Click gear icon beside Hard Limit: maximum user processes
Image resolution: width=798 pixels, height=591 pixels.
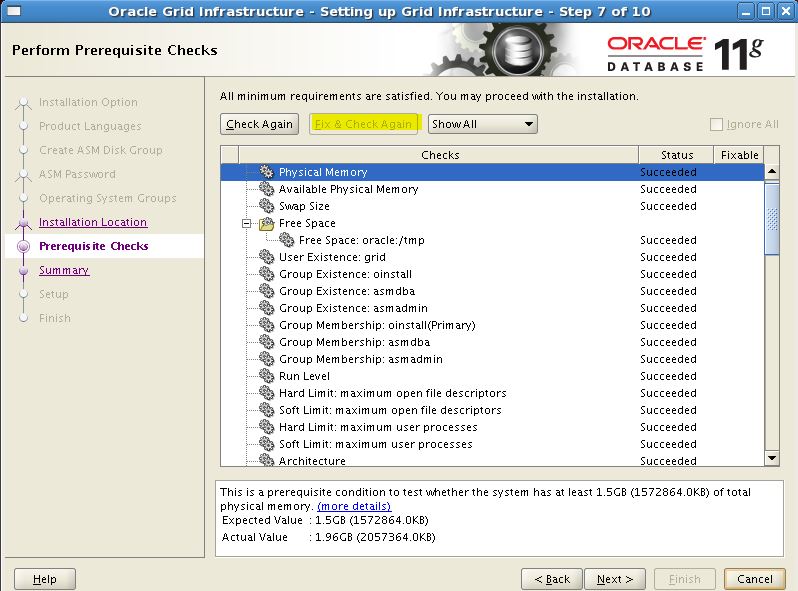coord(266,427)
